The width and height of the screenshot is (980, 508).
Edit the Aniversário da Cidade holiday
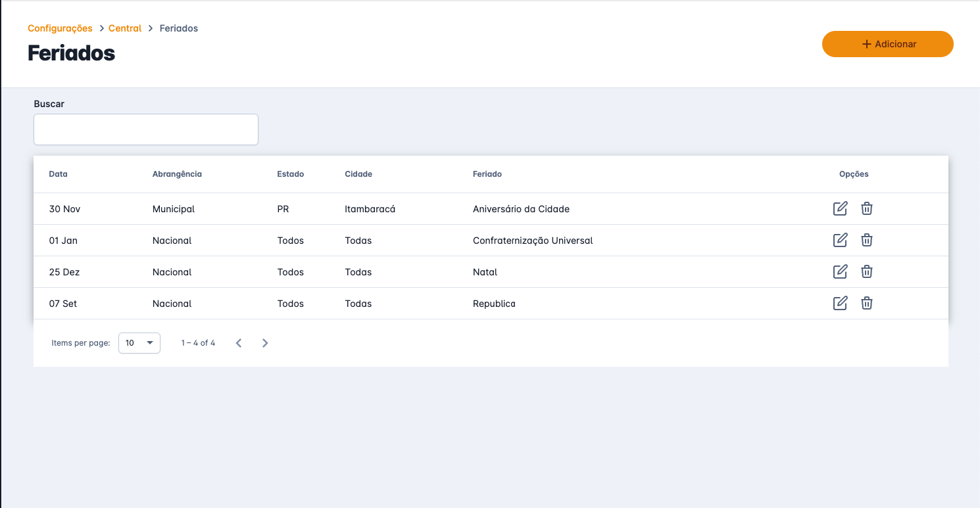(x=840, y=209)
